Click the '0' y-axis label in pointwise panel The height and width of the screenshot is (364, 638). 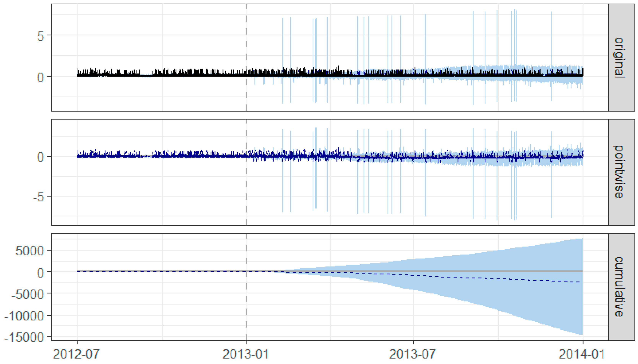(x=41, y=157)
